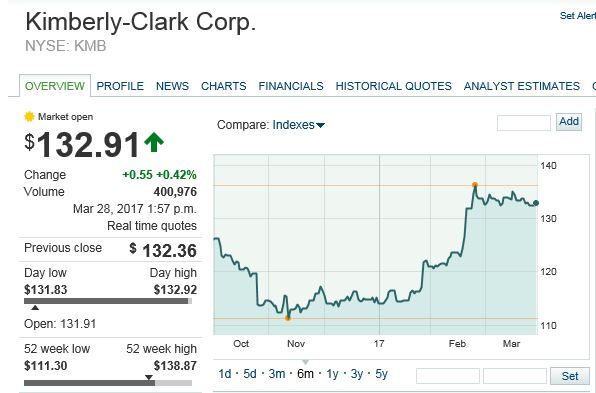Click the orange high-point marker on the chart
Viewport: 596px width, 393px height.
click(x=475, y=185)
